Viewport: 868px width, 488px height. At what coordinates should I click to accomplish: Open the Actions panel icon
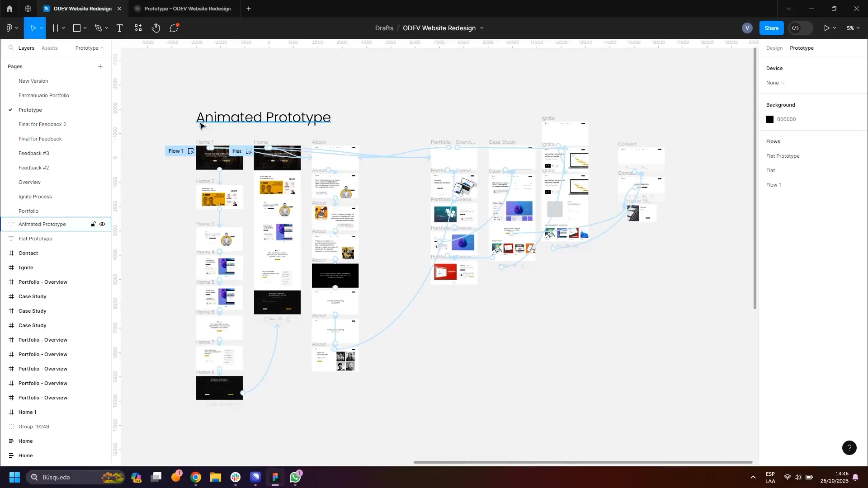tap(138, 28)
